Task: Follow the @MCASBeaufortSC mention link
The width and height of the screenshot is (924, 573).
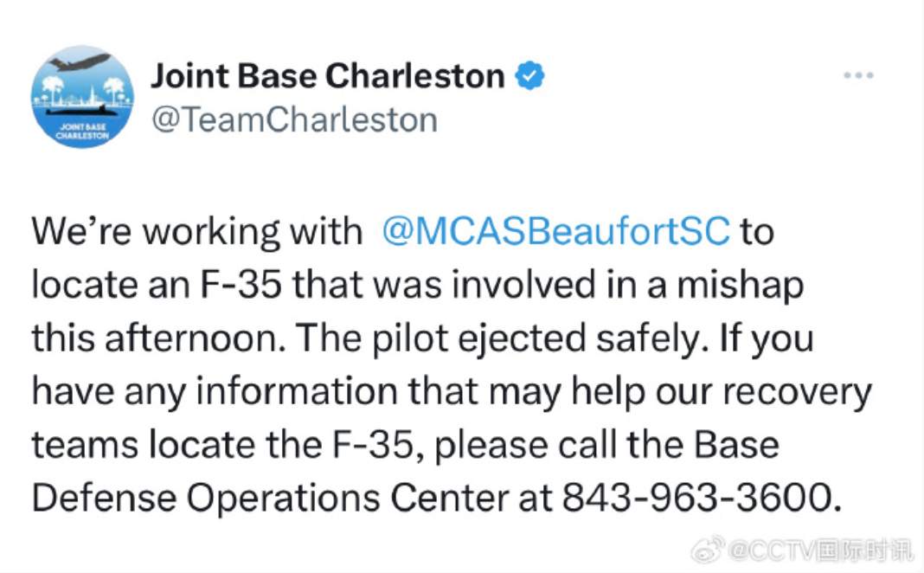Action: click(x=555, y=230)
